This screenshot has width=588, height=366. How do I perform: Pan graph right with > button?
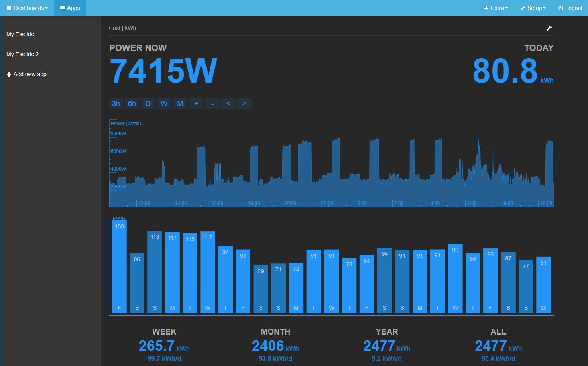tap(244, 104)
